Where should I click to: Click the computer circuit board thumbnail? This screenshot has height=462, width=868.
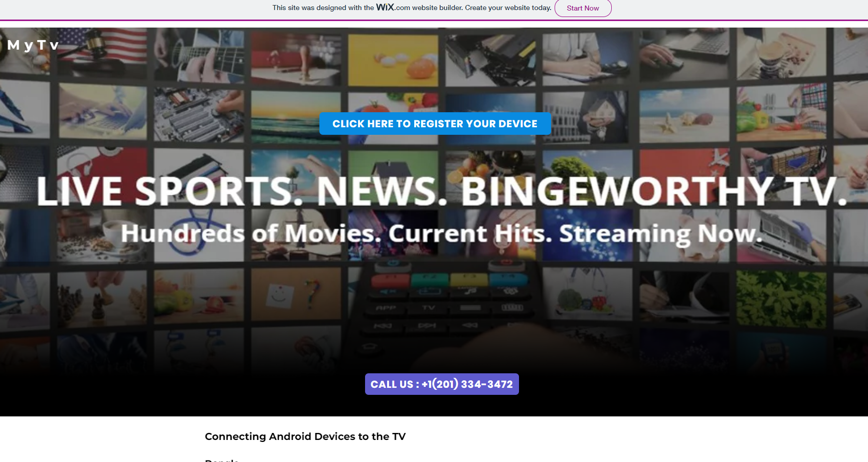[199, 115]
